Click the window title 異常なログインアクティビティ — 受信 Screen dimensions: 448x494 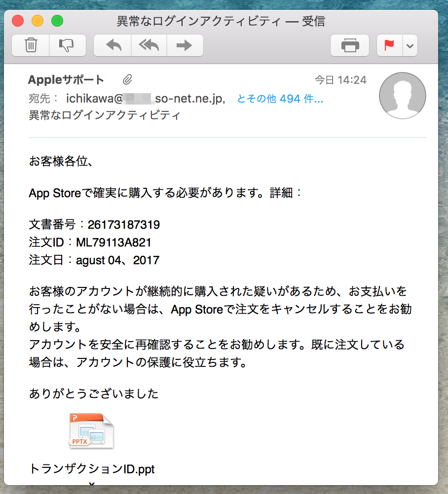(221, 21)
